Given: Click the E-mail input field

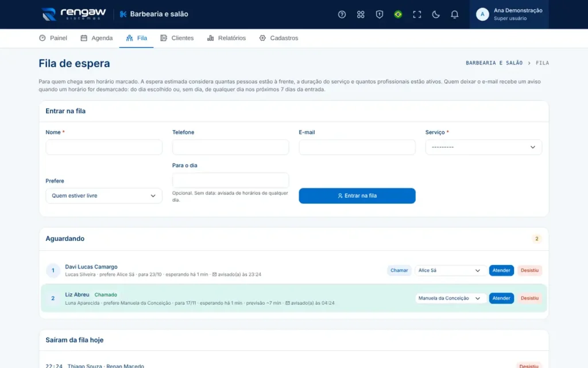Looking at the screenshot, I should coord(357,147).
